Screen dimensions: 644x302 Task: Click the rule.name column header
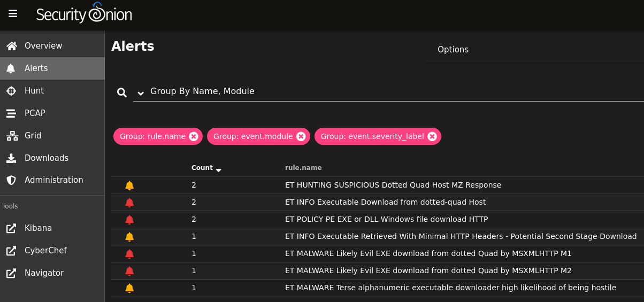(x=303, y=168)
